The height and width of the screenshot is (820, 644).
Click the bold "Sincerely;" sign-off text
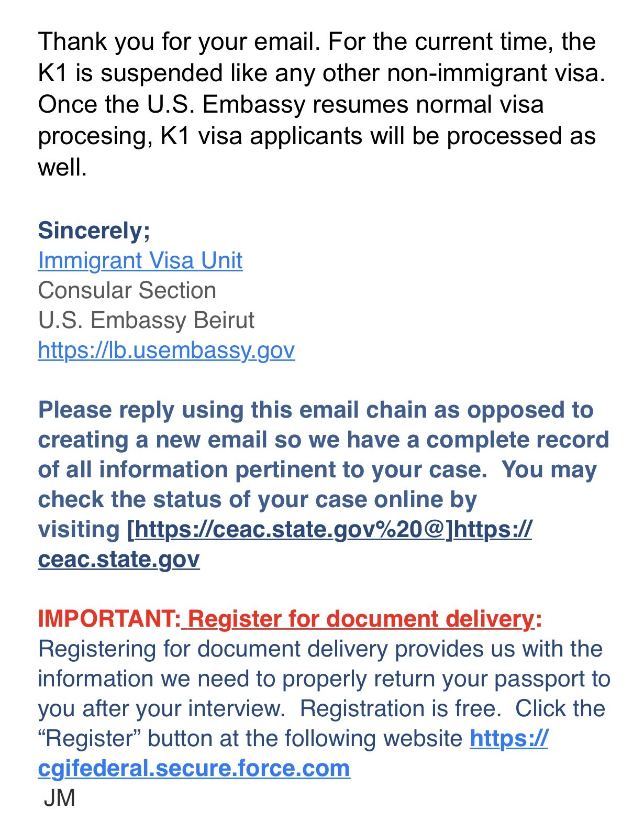94,231
